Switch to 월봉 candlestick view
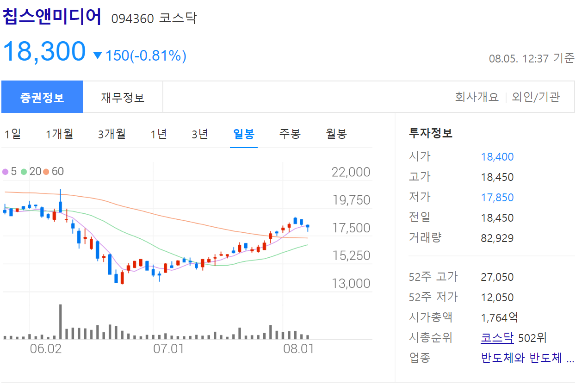The width and height of the screenshot is (588, 385). (336, 133)
